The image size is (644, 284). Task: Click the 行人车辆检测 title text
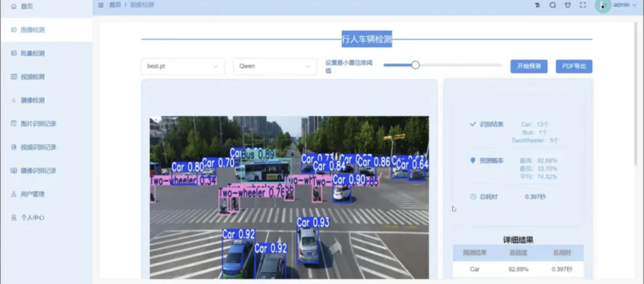[367, 39]
